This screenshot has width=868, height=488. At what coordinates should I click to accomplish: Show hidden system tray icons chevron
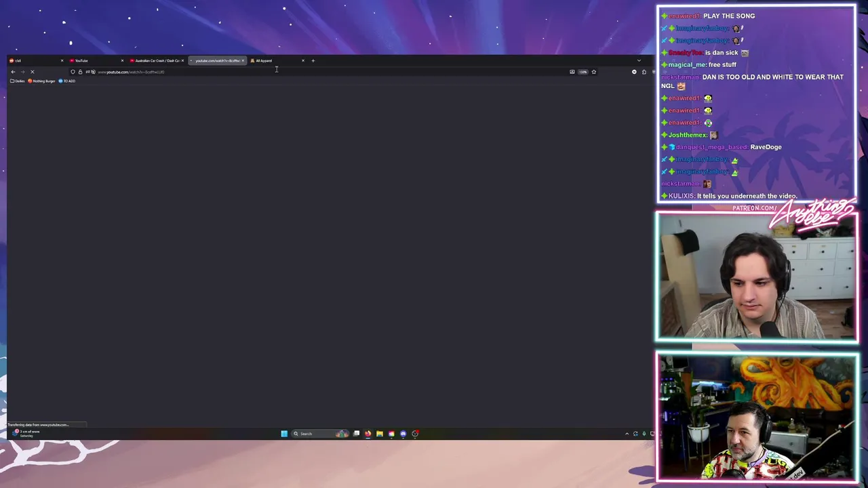point(627,434)
